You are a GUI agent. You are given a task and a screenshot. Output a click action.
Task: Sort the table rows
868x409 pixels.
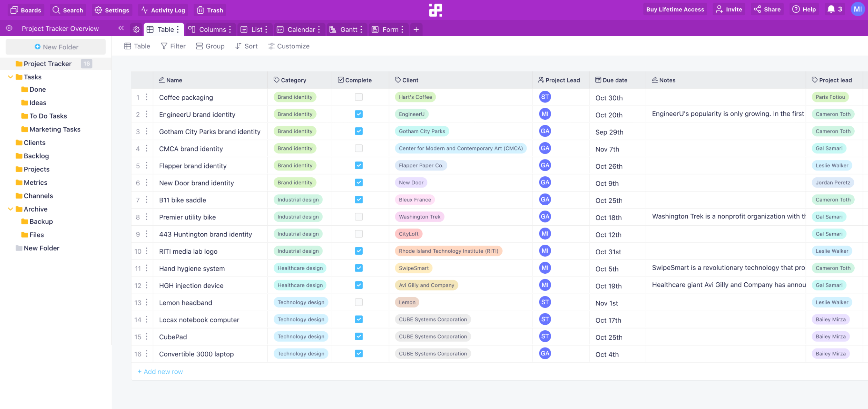point(246,46)
